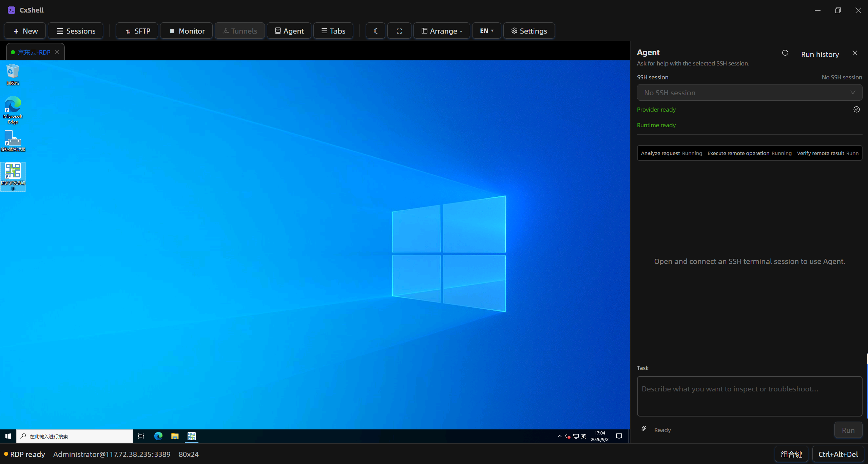868x464 pixels.
Task: Open network status from the tray
Action: click(x=576, y=437)
